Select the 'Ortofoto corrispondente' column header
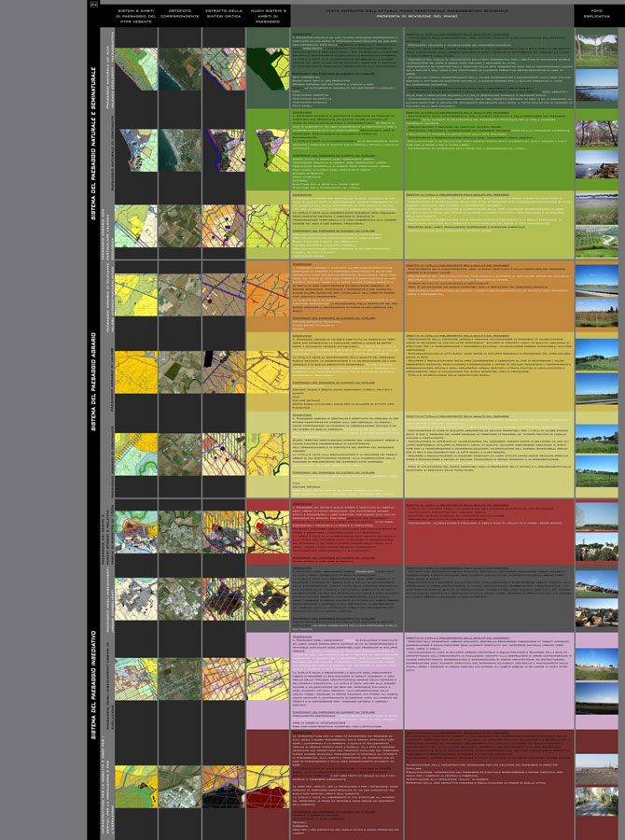Screen dimensions: 625x840 pos(178,15)
